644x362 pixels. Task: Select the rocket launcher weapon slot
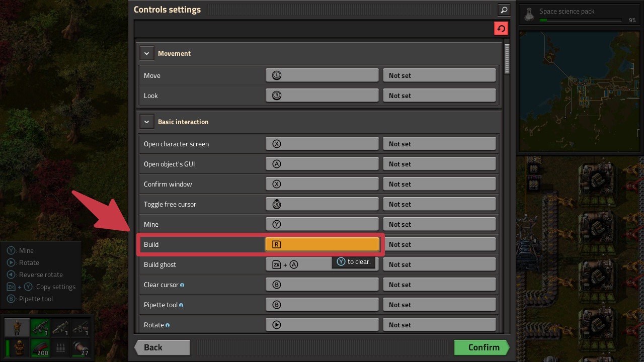60,328
